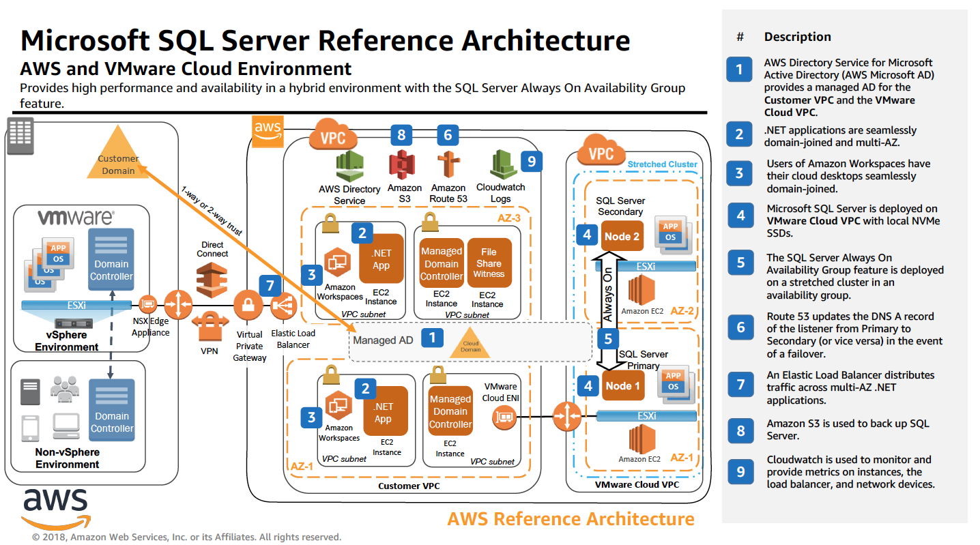Click the router icon beside VMware Cloud ENI line
Viewport: 980px width, 545px height.
(x=566, y=416)
